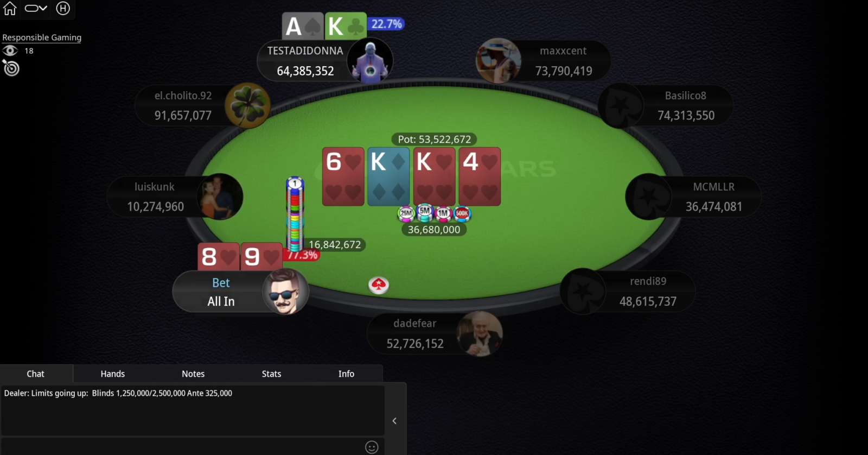
Task: Click the red dealer button chip
Action: click(379, 285)
